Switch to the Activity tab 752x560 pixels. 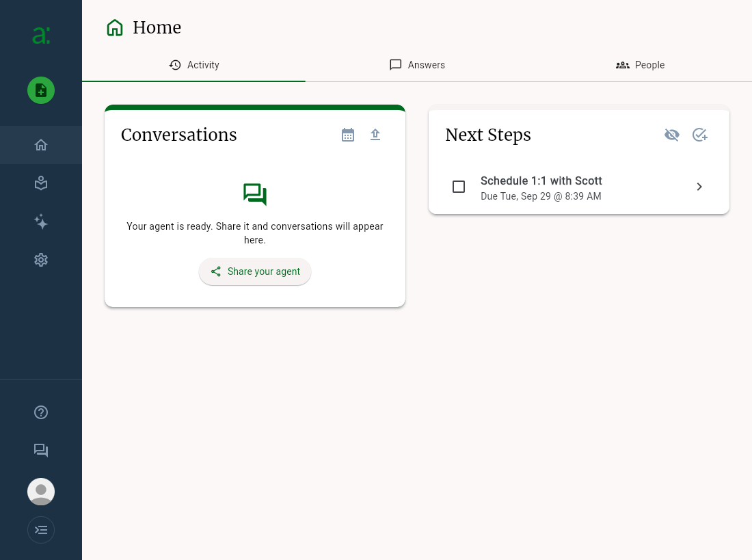193,65
